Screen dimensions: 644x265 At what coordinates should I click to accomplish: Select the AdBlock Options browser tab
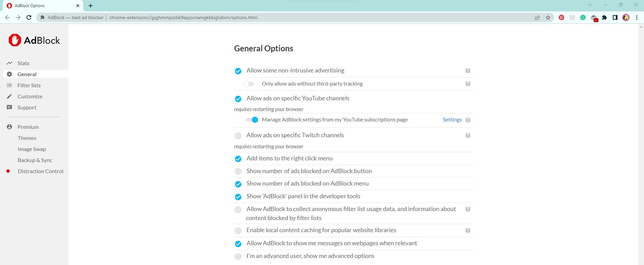point(44,6)
